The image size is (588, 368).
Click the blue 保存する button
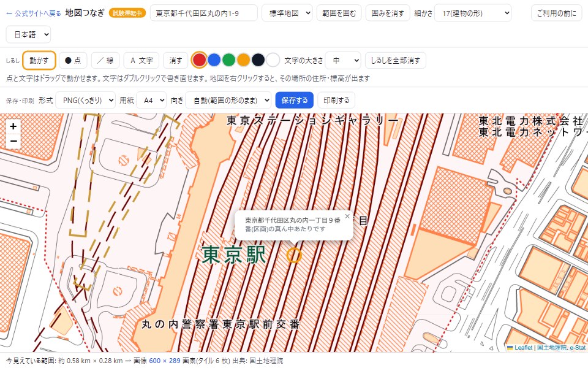tap(295, 100)
